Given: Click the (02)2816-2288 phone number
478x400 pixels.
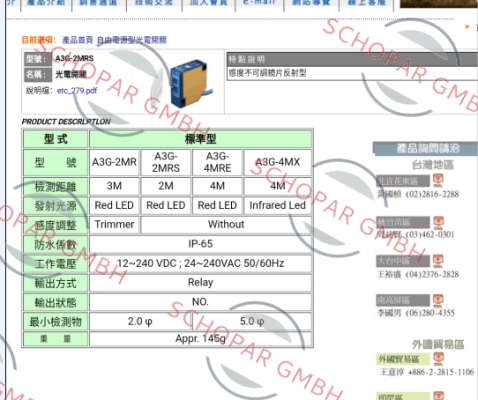Looking at the screenshot, I should click(x=432, y=194).
